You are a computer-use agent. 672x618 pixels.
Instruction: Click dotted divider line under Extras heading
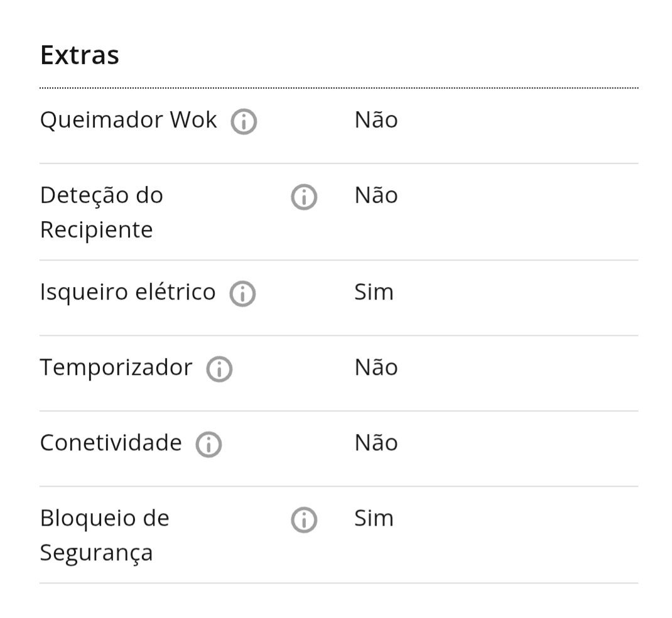click(x=339, y=89)
